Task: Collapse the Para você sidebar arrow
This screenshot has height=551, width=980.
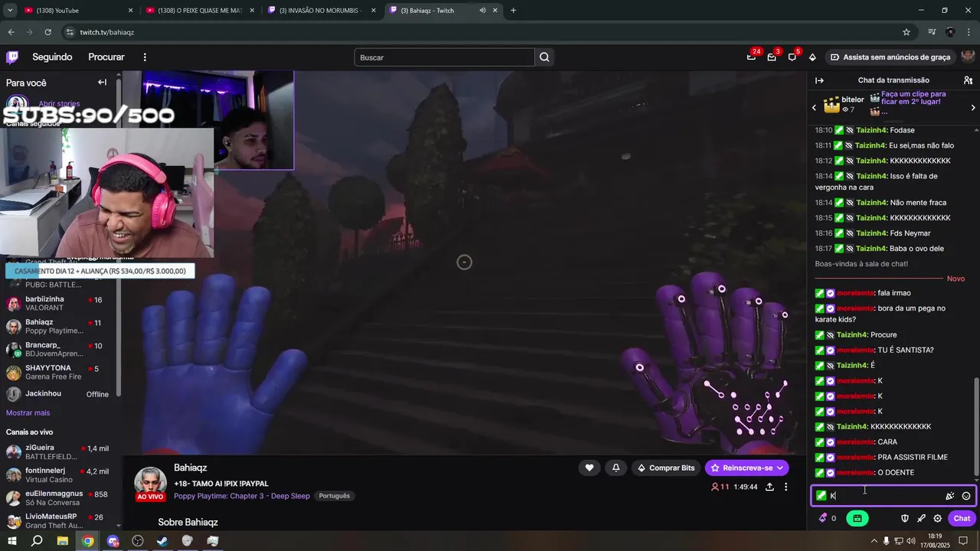Action: click(x=102, y=83)
